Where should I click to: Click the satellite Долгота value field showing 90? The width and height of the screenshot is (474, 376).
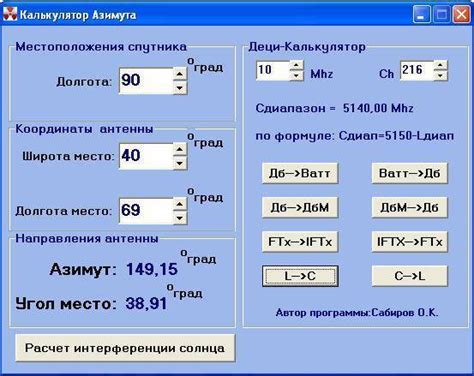click(146, 81)
